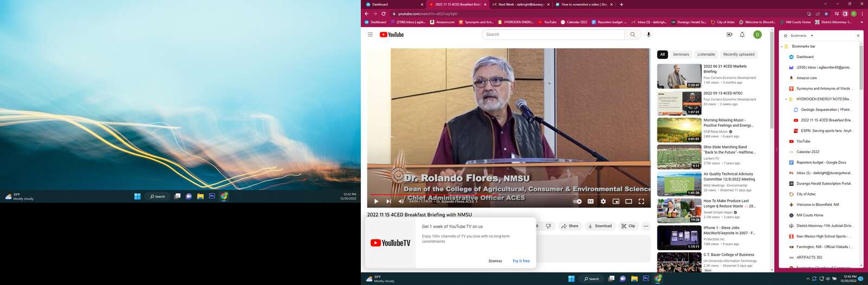Show more bookmarks with the overflow chevron

point(861,22)
